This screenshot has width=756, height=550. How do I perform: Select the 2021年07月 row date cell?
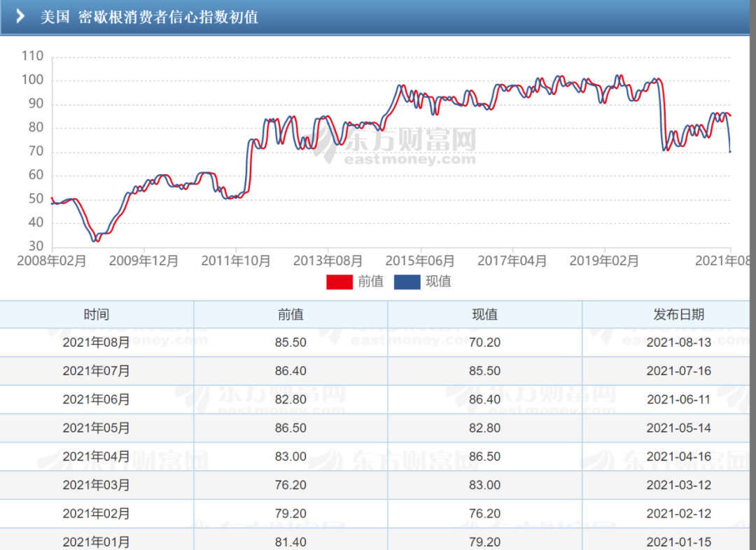tap(97, 371)
